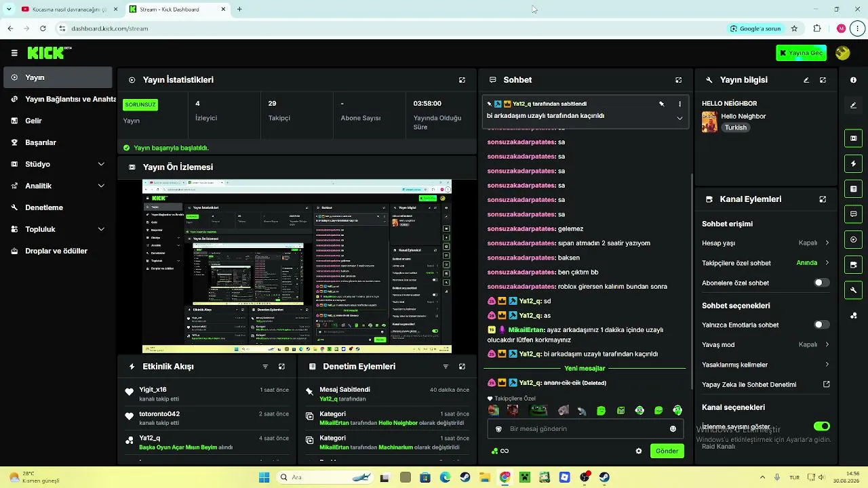Open Windows Start button on taskbar
The height and width of the screenshot is (488, 868).
(264, 477)
